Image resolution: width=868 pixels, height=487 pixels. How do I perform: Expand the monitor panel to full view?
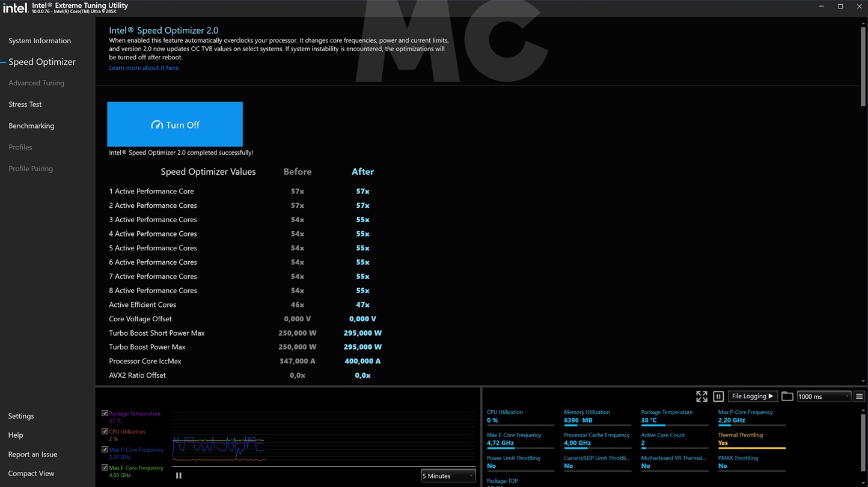click(701, 396)
